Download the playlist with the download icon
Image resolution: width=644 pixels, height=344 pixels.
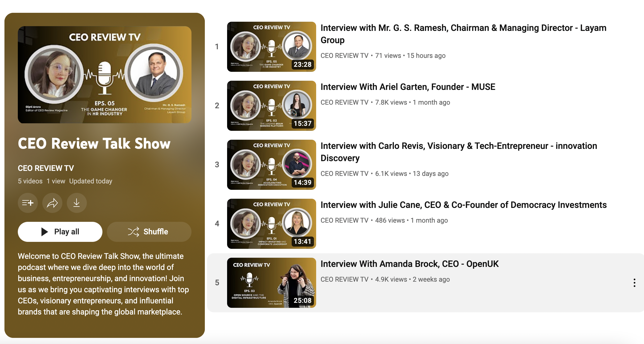(77, 203)
